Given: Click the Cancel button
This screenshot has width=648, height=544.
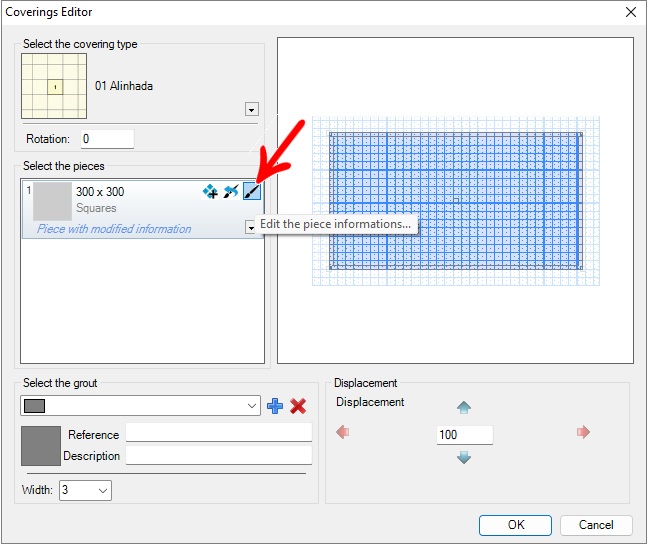Looking at the screenshot, I should tap(596, 525).
